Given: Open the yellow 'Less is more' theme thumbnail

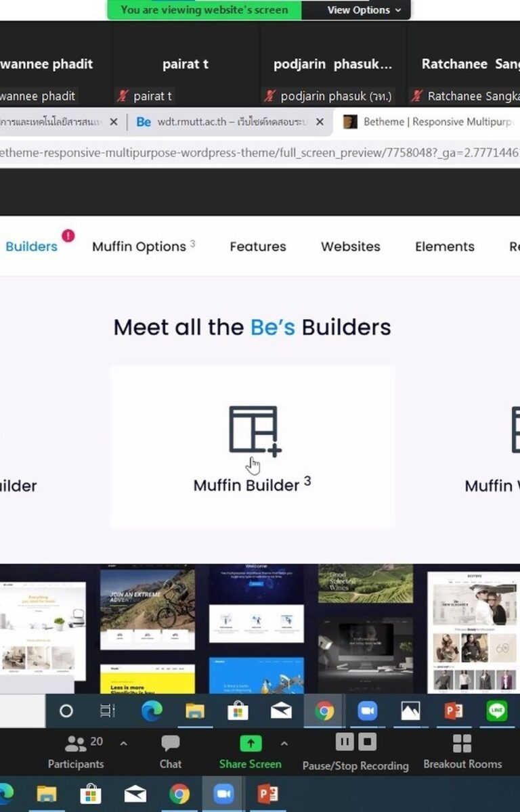Looking at the screenshot, I should [148, 679].
